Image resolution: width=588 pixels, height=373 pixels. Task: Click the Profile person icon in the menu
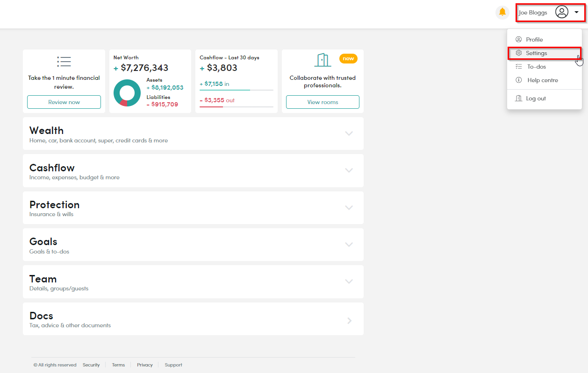[518, 40]
